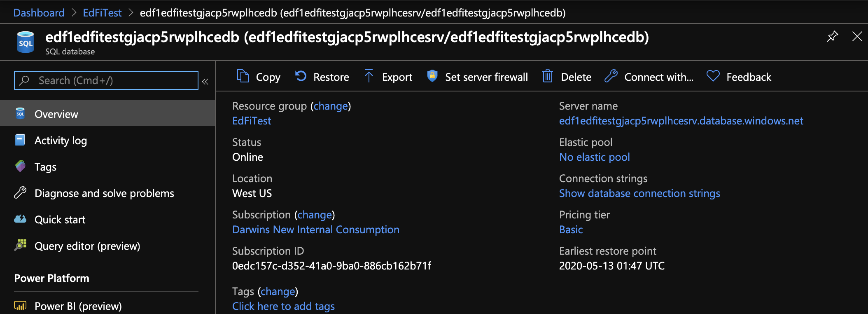Pin this blade using the pin icon
868x314 pixels.
point(832,37)
